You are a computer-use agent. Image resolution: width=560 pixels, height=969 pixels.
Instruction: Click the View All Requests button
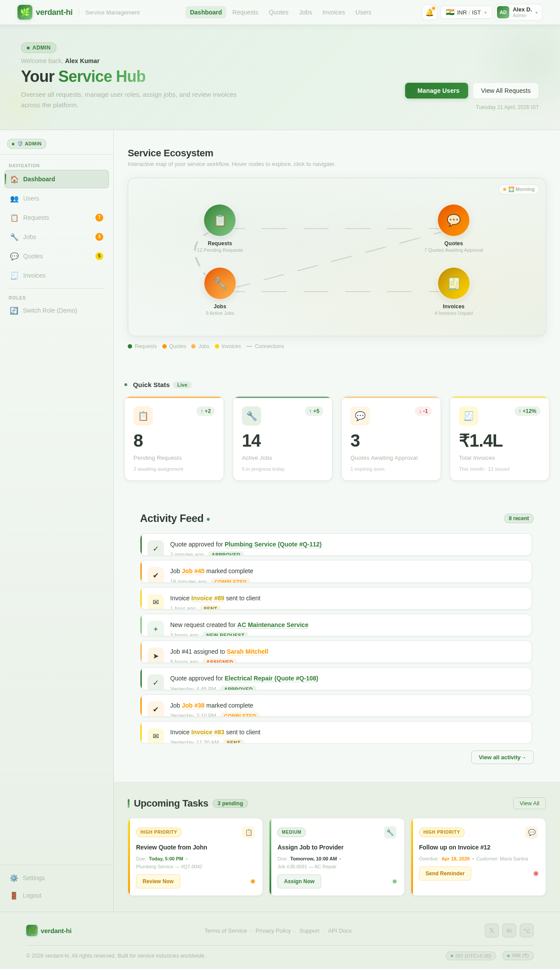[x=506, y=91]
